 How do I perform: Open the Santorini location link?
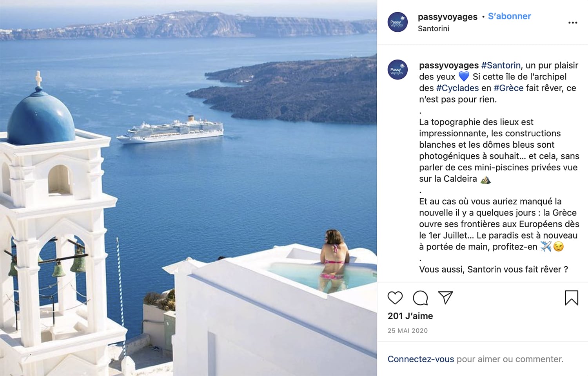click(x=433, y=29)
